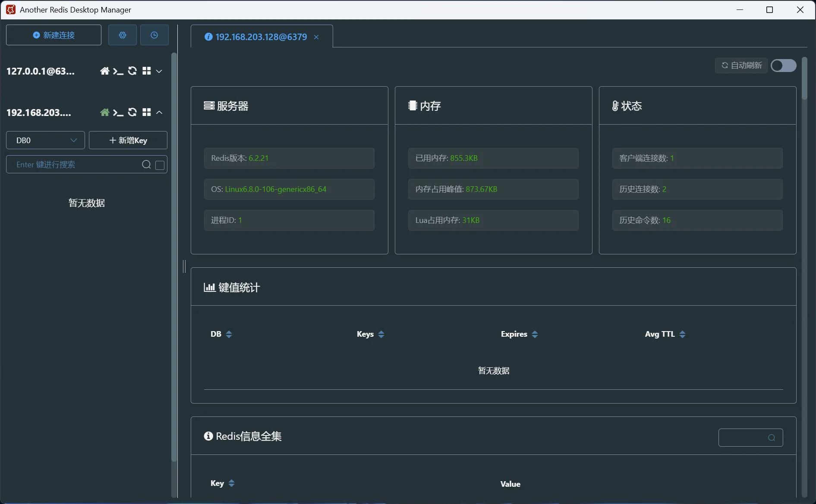The height and width of the screenshot is (504, 816).
Task: Close the 192.168.203.128@6379 tab
Action: 316,38
